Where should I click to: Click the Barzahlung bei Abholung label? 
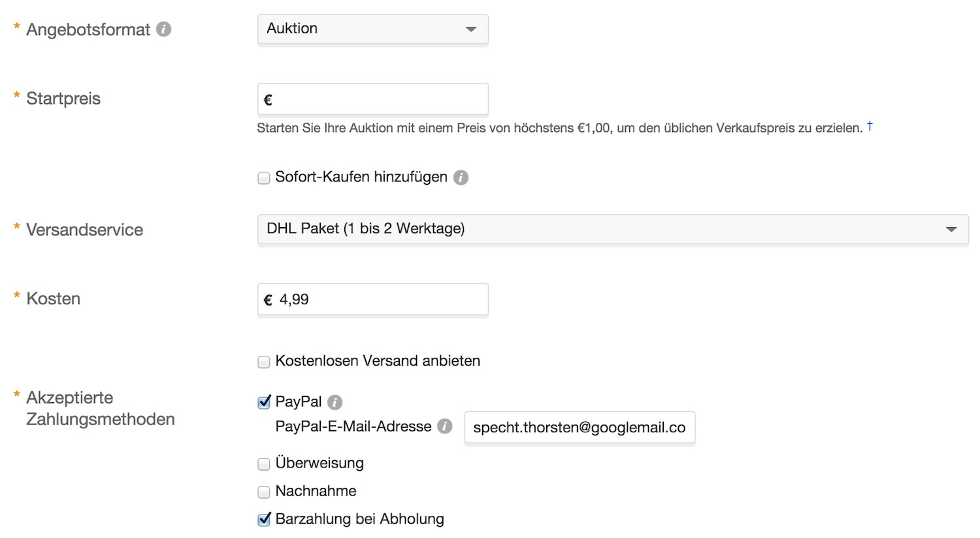(x=359, y=519)
